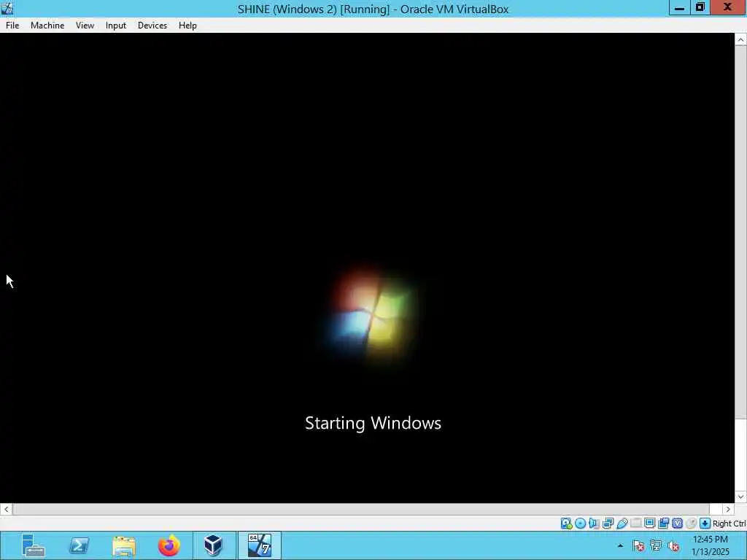The image size is (747, 560).
Task: Click the network adapters status icon
Action: pos(608,524)
